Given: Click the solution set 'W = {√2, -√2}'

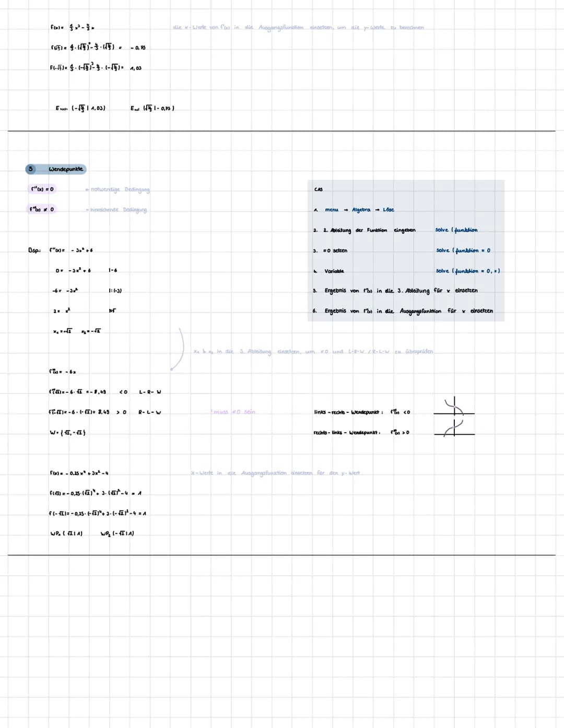Looking at the screenshot, I should (x=67, y=433).
